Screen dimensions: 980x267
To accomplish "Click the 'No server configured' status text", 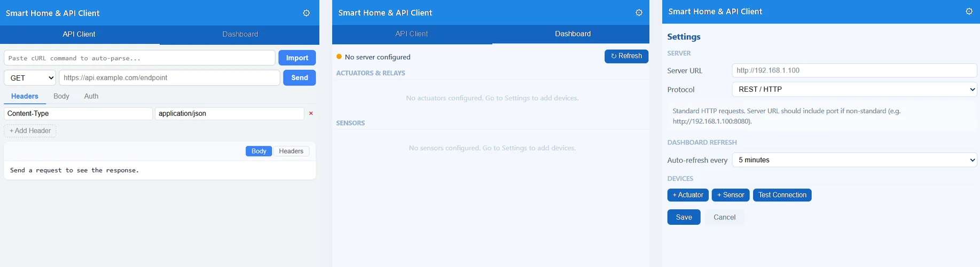I will click(378, 57).
